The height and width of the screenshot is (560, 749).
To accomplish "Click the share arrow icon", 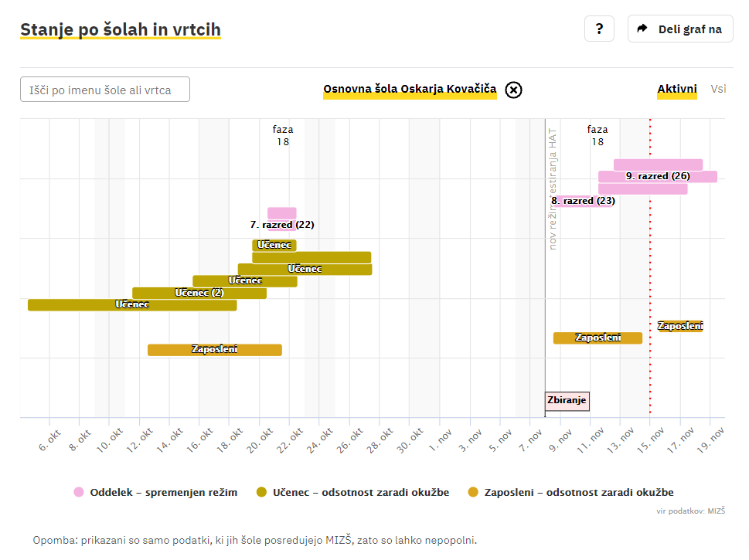I will click(642, 29).
